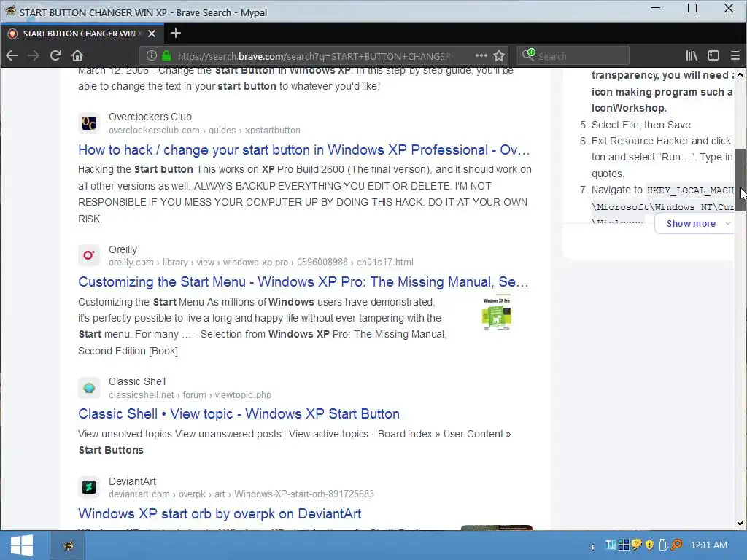
Task: Show site information icon in address bar
Action: click(x=152, y=55)
